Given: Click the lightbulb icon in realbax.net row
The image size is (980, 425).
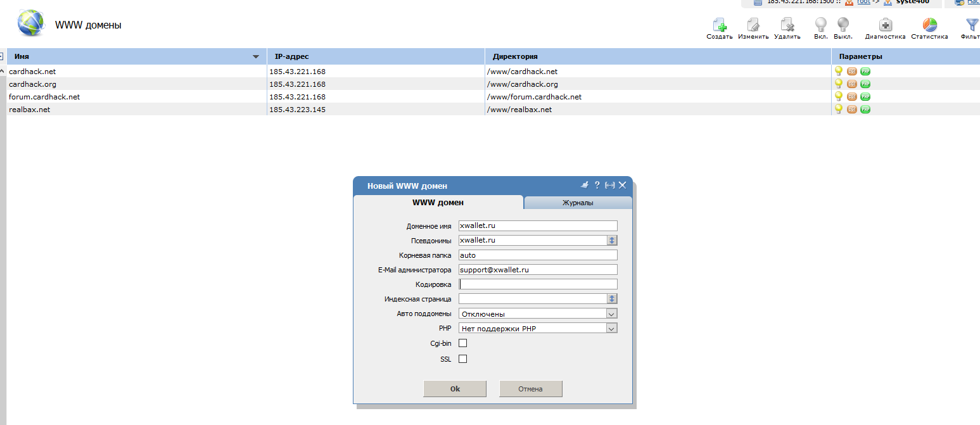Looking at the screenshot, I should pos(839,109).
